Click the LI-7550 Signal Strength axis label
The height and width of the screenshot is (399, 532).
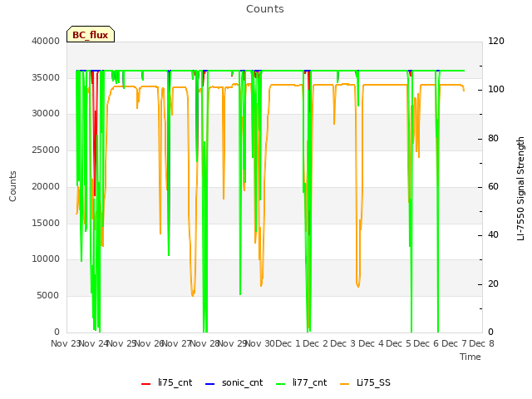(520, 189)
